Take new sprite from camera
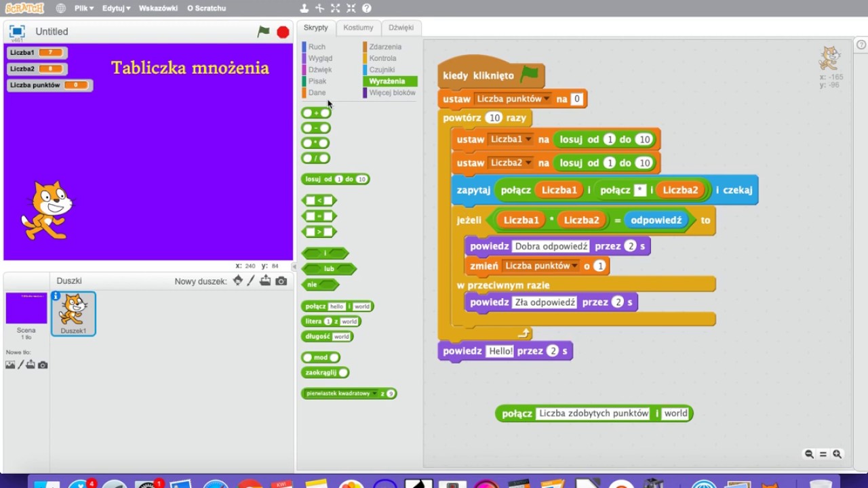The width and height of the screenshot is (868, 488). coord(281,281)
